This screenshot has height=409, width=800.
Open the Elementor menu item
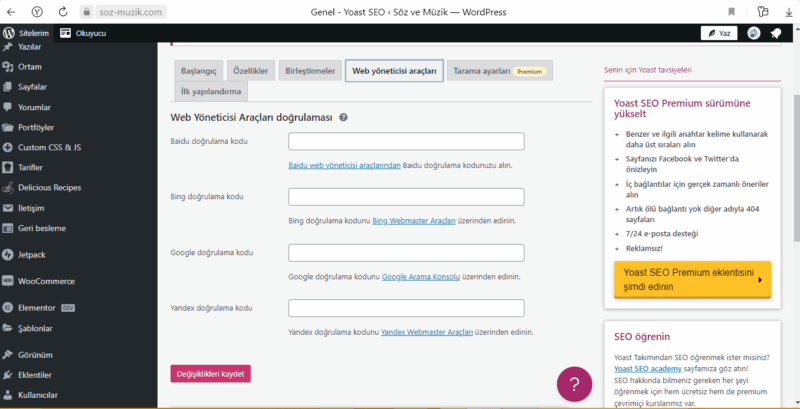(x=38, y=308)
